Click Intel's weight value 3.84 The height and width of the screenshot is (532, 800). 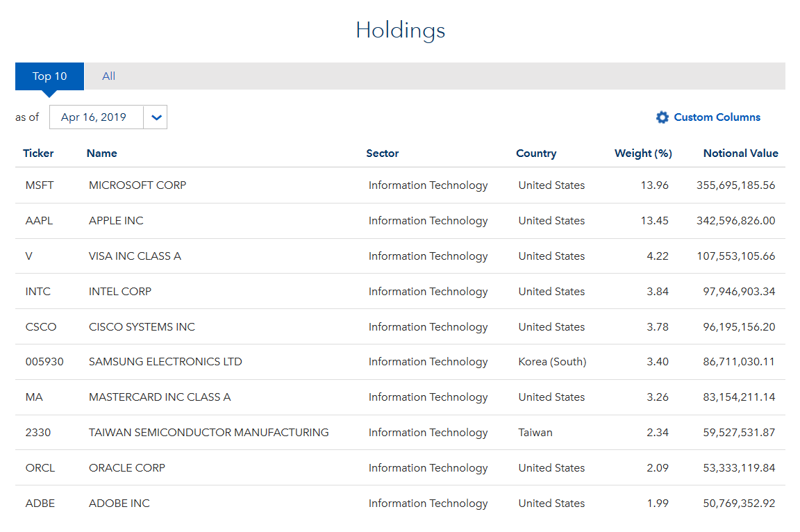click(x=658, y=291)
